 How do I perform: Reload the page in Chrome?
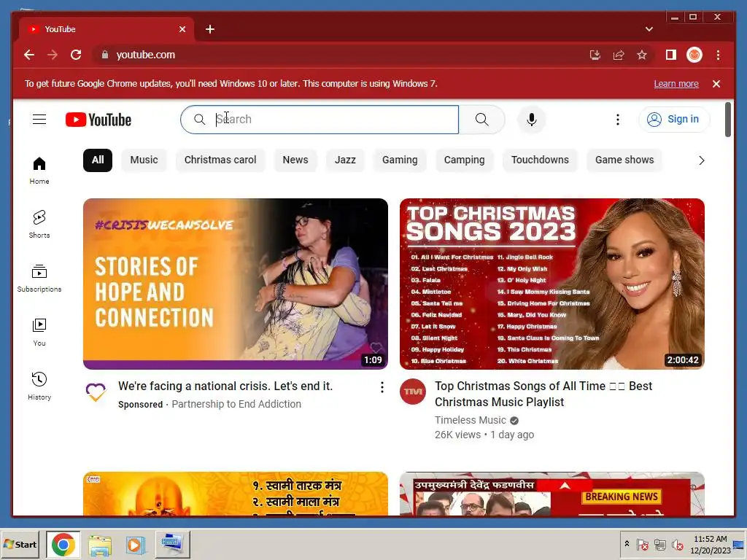point(76,55)
